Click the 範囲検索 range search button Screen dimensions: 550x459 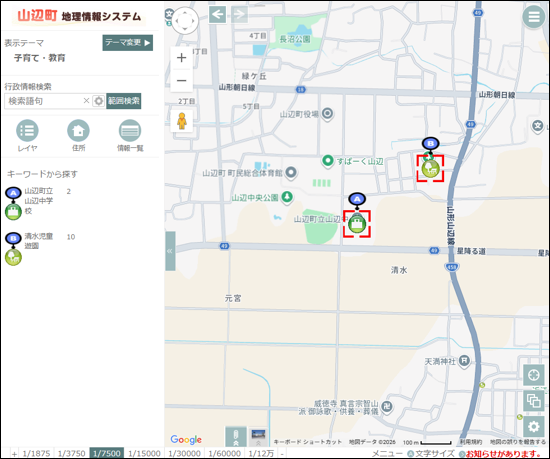coord(123,101)
